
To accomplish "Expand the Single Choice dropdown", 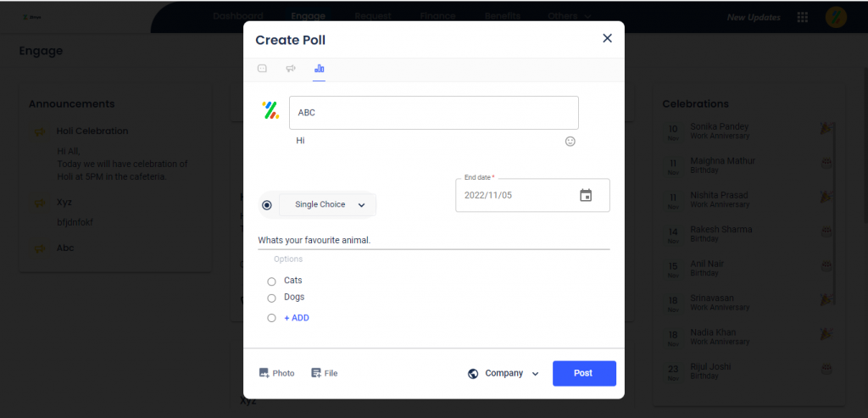I will 328,205.
